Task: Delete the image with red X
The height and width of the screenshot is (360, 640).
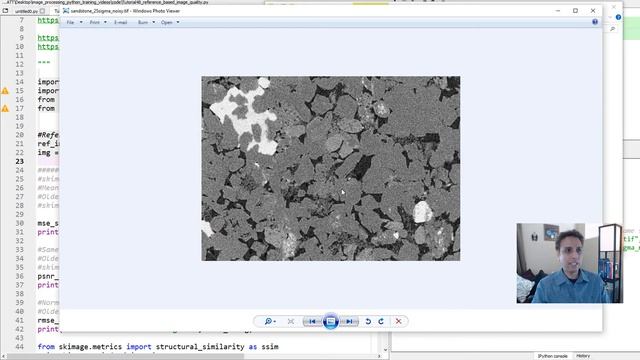Action: click(x=398, y=322)
